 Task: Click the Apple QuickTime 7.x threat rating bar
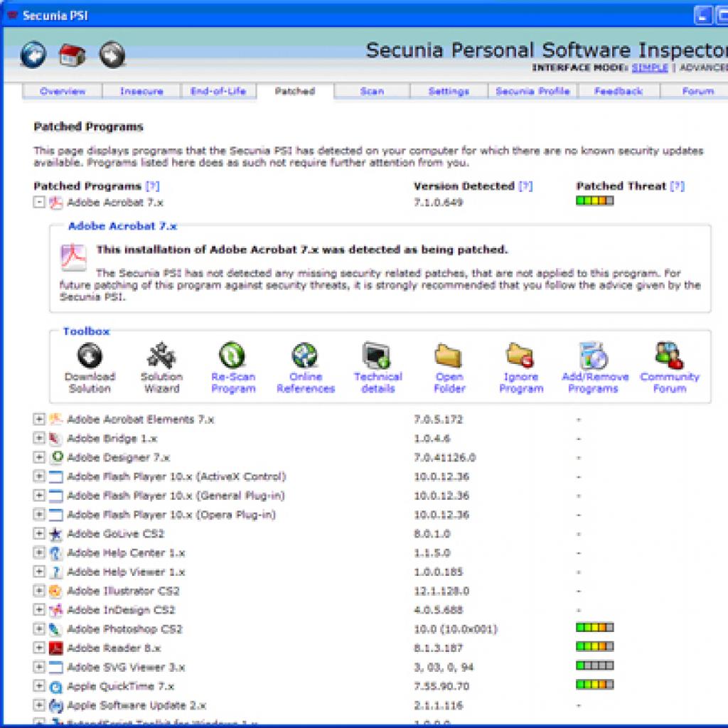595,685
